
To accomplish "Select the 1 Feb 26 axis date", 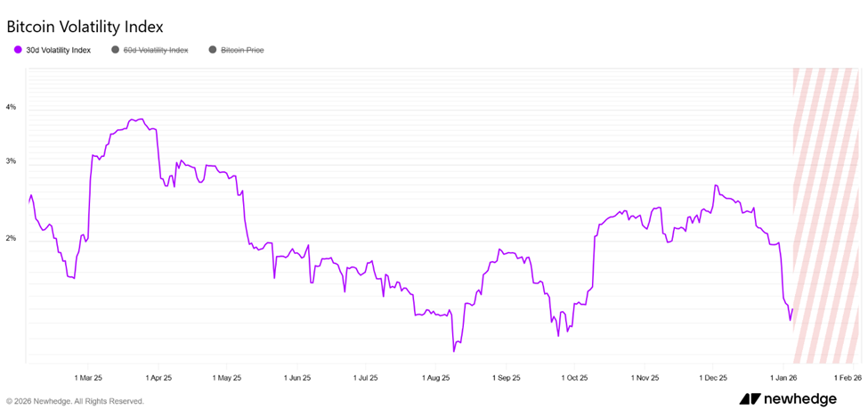I will pyautogui.click(x=848, y=378).
